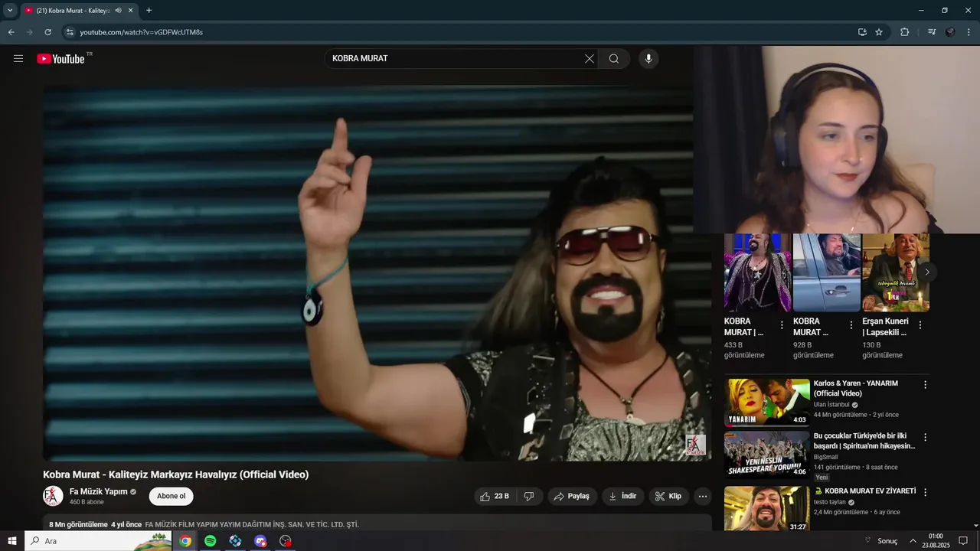Open options for second KOBRA MURAT short
980x551 pixels.
click(851, 325)
